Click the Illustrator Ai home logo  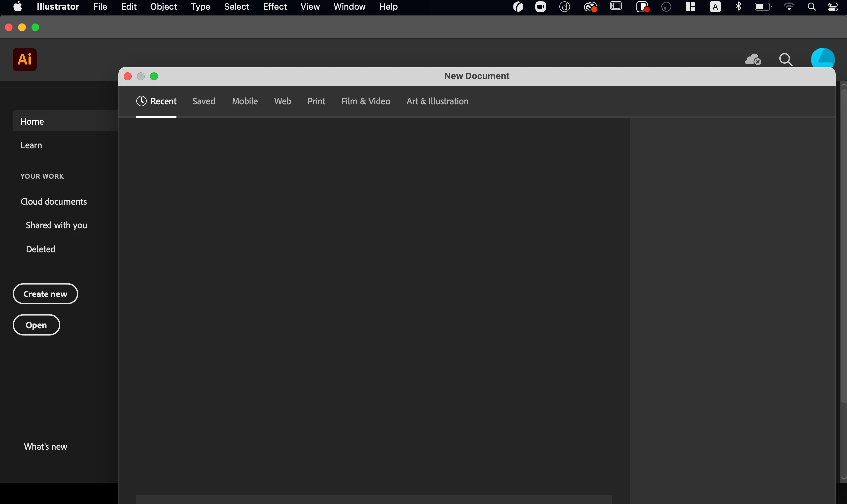point(25,60)
